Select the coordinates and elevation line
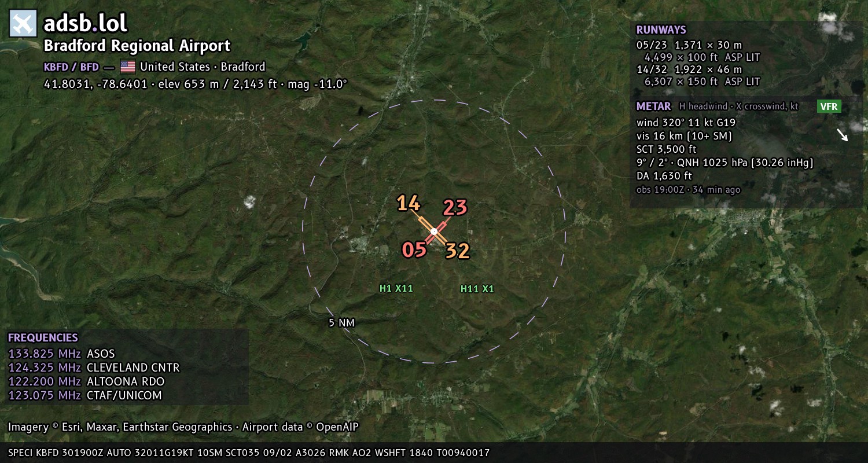Image resolution: width=868 pixels, height=463 pixels. 196,84
